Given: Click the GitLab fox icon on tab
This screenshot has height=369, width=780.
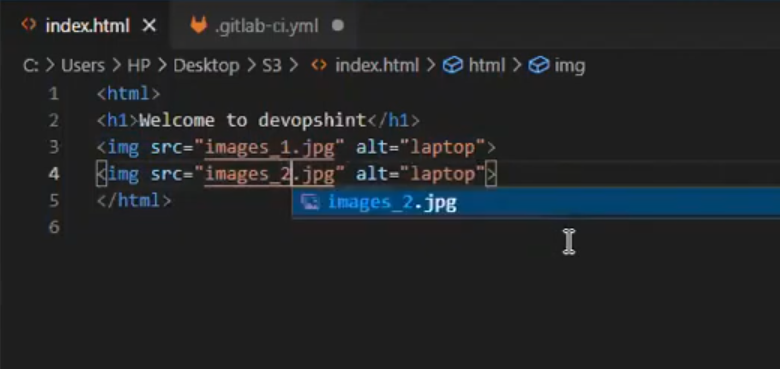Looking at the screenshot, I should [x=198, y=25].
